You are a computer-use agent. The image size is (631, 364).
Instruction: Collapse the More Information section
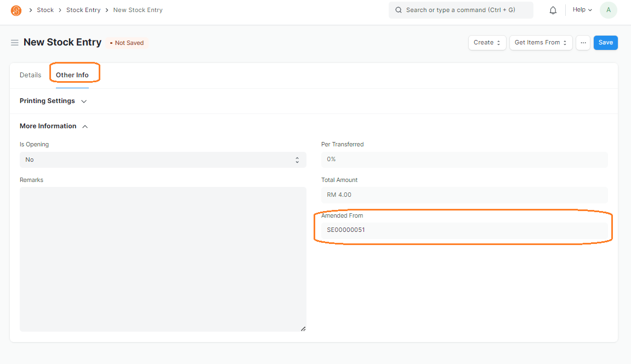click(x=54, y=126)
